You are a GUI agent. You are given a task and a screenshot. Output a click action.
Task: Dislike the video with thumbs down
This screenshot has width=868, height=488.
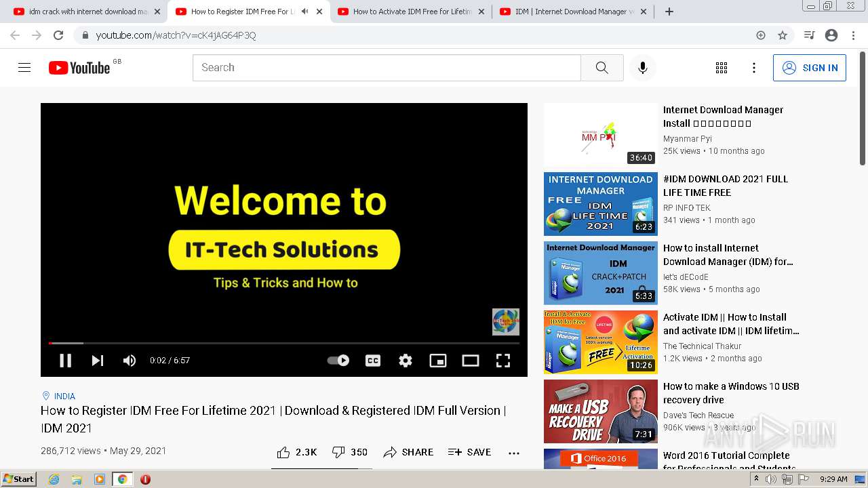point(350,452)
